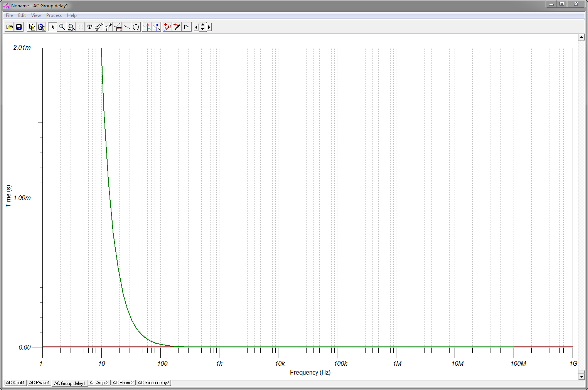Move right with the right arrow button

(209, 27)
